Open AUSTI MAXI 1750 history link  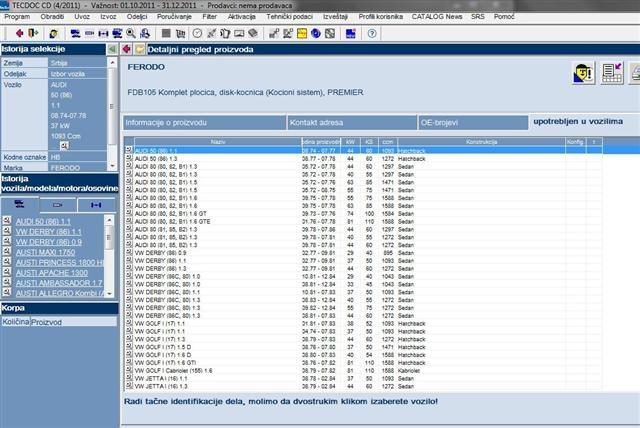pyautogui.click(x=45, y=252)
